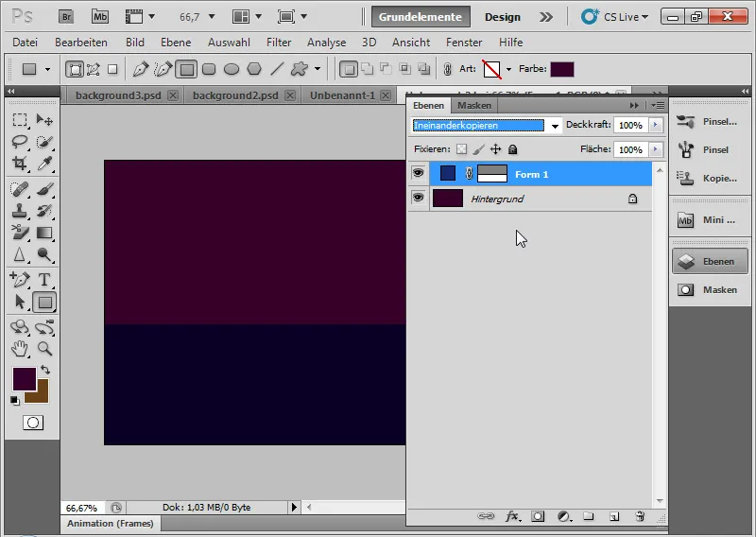Open the Filter menu
The image size is (756, 537).
coord(279,43)
